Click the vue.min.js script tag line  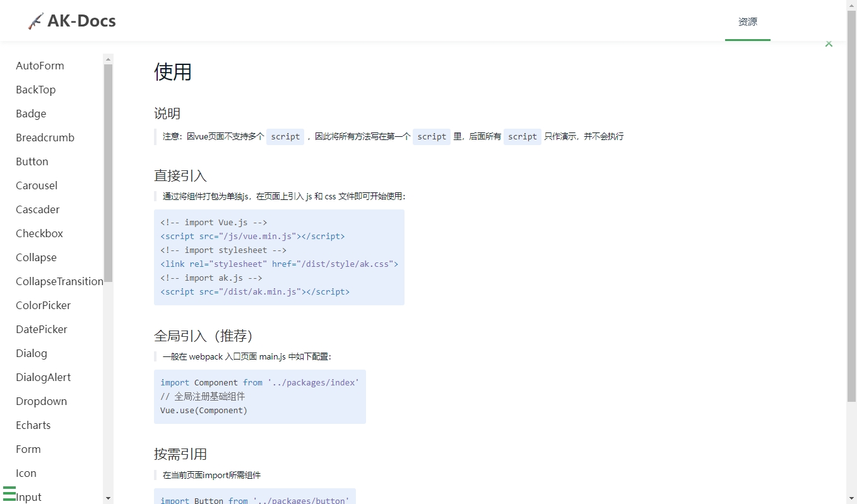click(x=252, y=236)
